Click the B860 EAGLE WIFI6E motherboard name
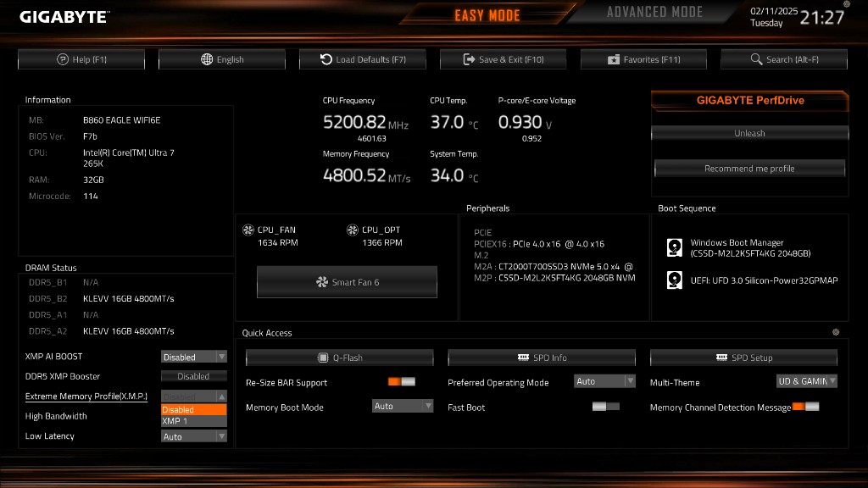This screenshot has height=488, width=868. [x=122, y=120]
